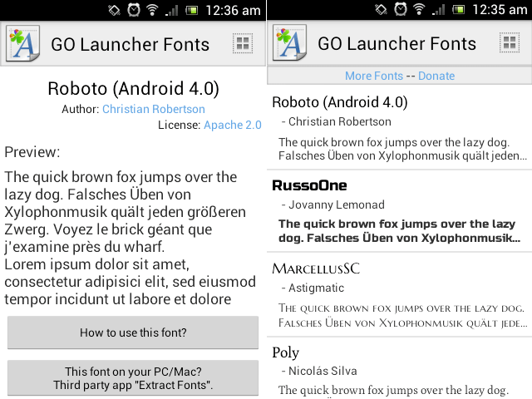Image resolution: width=532 pixels, height=399 pixels.
Task: Tap the Wi-Fi icon in the left status bar
Action: click(x=152, y=10)
